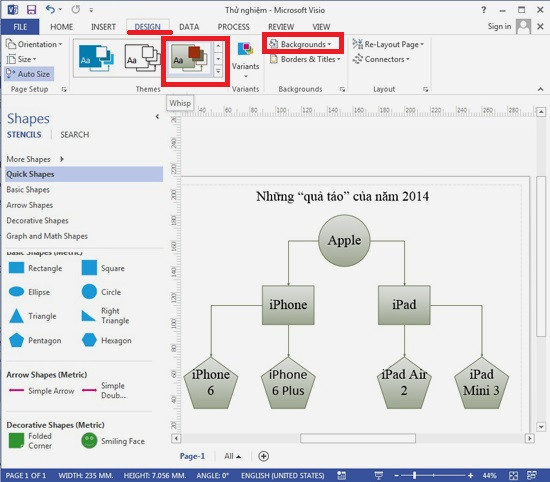550x482 pixels.
Task: Open the Variants dropdown
Action: point(245,60)
